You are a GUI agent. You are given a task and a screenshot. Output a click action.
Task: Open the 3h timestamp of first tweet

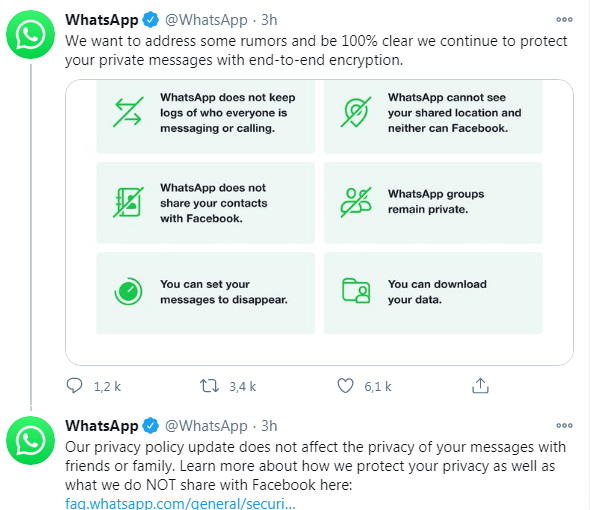point(269,20)
